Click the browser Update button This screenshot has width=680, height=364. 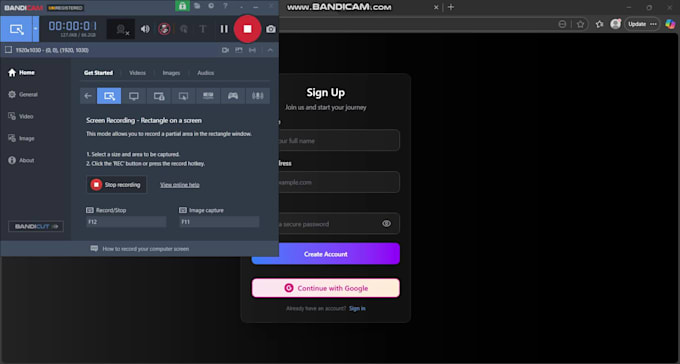642,24
